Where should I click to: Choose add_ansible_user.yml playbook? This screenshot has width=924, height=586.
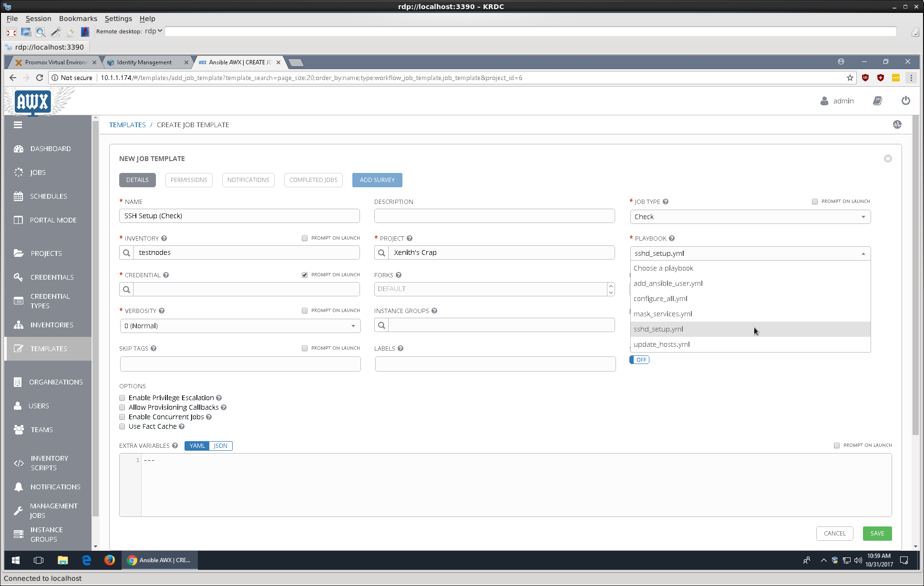tap(750, 283)
